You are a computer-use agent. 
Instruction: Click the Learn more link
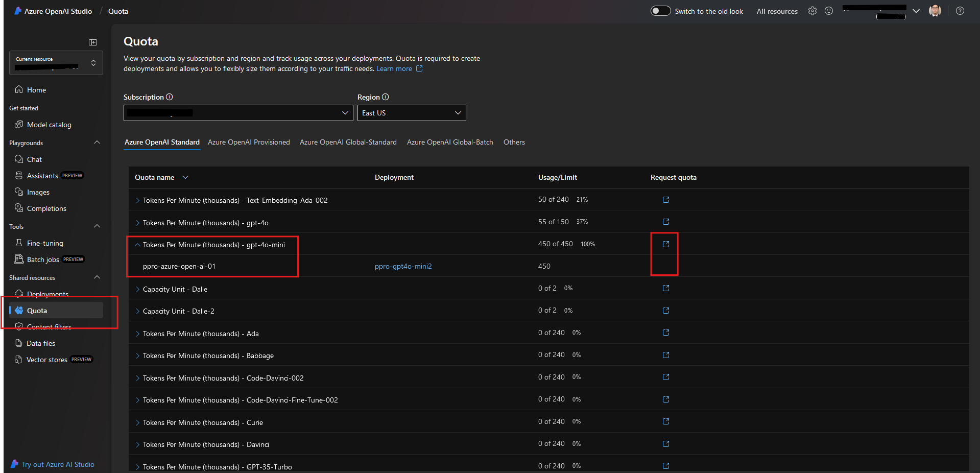(394, 68)
